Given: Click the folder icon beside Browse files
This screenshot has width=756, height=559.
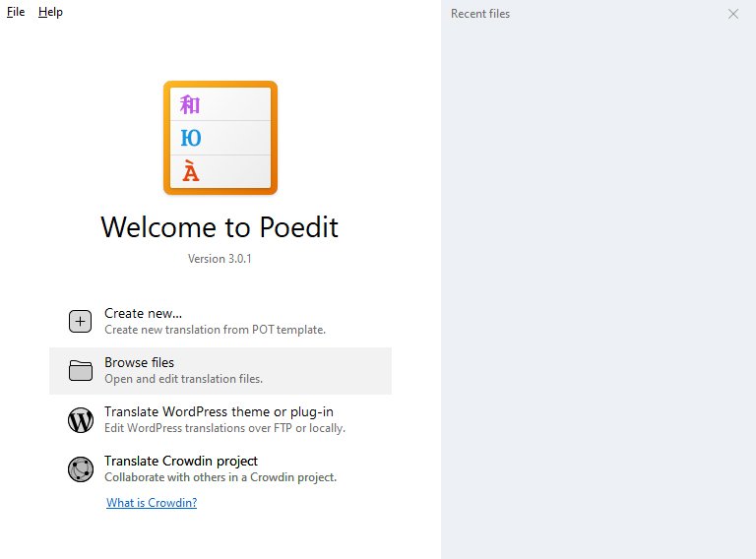Looking at the screenshot, I should (80, 371).
